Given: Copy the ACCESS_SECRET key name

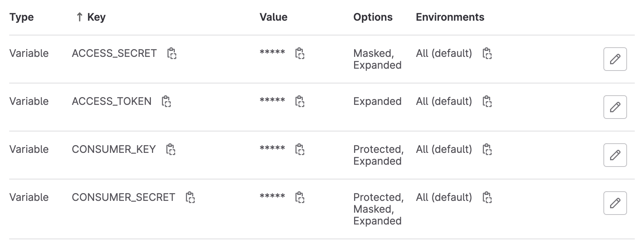Looking at the screenshot, I should 172,54.
